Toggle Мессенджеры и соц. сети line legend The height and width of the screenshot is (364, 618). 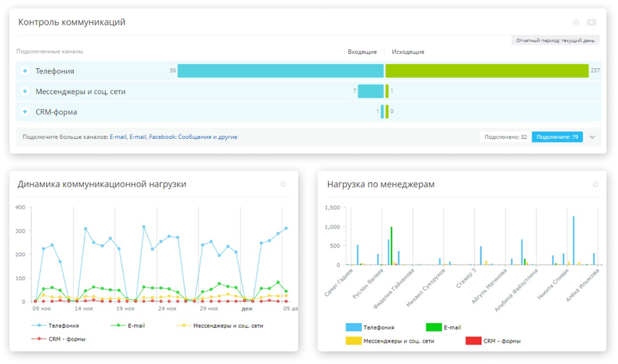click(x=219, y=326)
